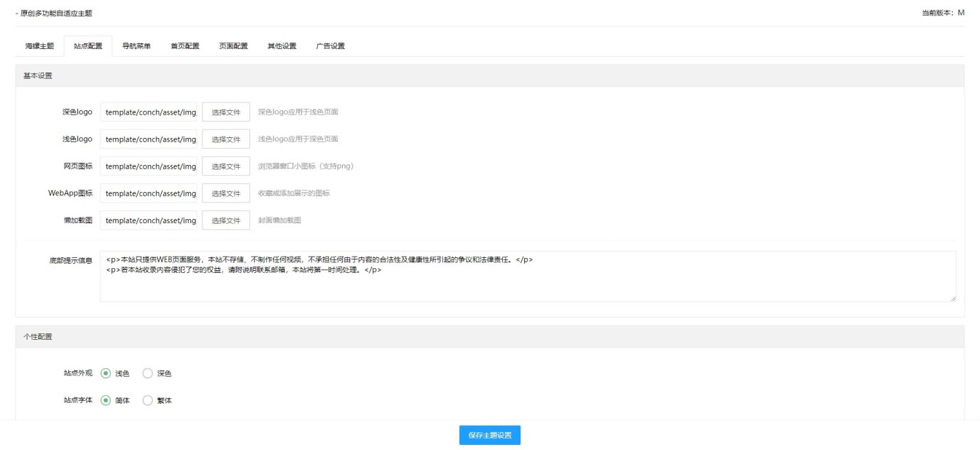
Task: Click 选择文件 for 深色logo
Action: point(226,112)
